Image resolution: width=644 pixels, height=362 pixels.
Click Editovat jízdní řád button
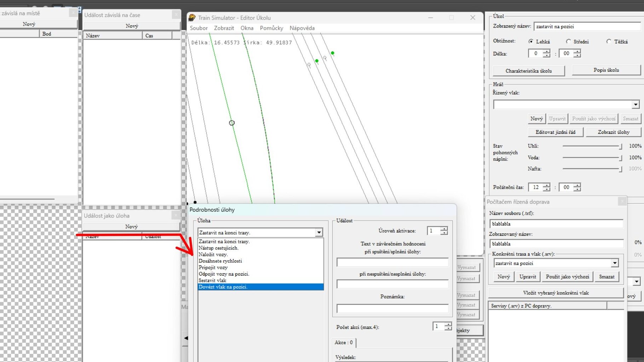click(555, 132)
